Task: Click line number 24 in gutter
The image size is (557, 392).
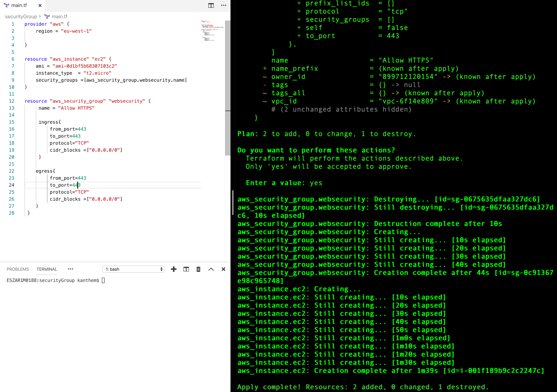Action: click(x=12, y=185)
